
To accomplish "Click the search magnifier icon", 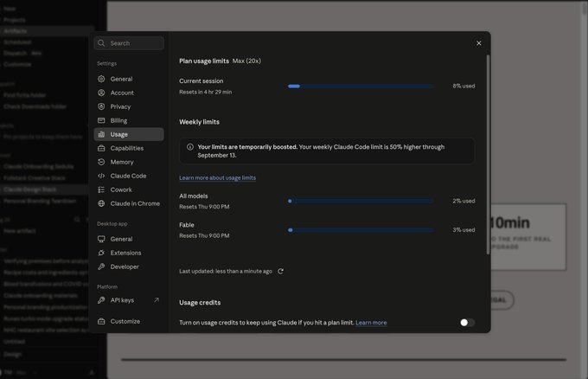I will [101, 43].
